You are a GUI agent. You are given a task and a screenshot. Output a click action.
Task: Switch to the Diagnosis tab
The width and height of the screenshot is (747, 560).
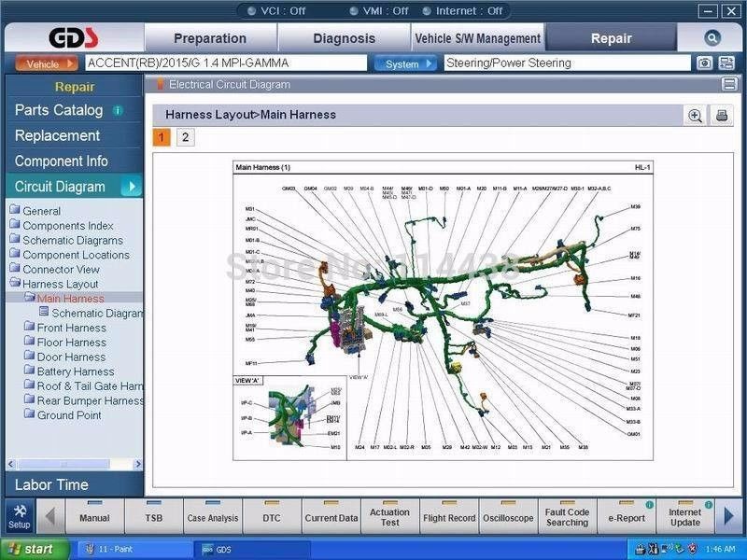click(x=344, y=38)
